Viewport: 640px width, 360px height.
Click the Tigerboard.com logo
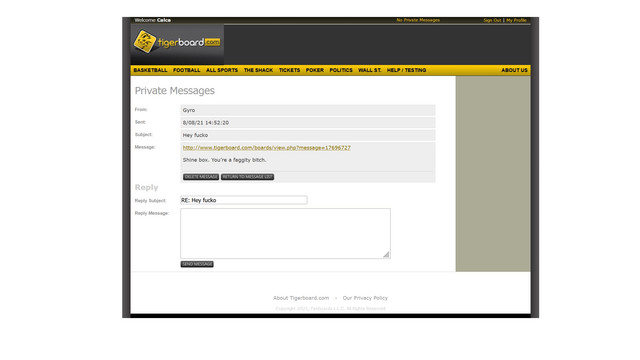pos(177,42)
